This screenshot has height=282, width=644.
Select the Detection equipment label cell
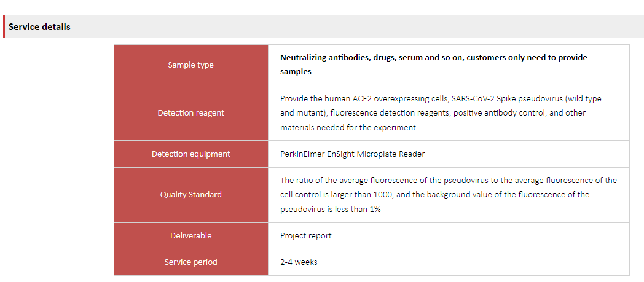tap(191, 154)
